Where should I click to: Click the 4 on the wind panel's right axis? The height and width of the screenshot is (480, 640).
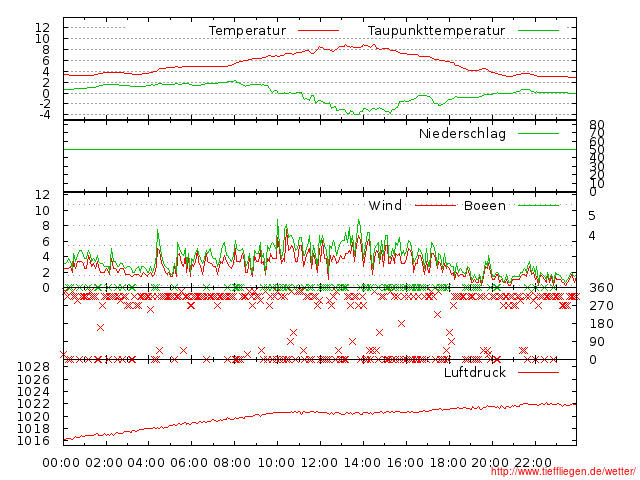coord(592,236)
